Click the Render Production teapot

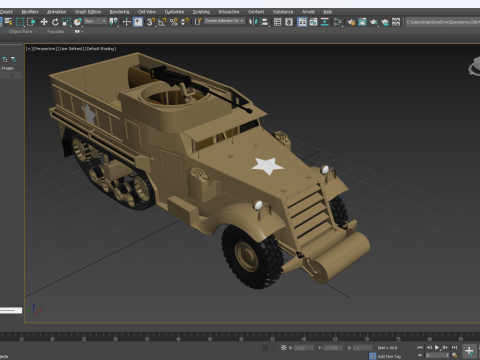pyautogui.click(x=374, y=22)
